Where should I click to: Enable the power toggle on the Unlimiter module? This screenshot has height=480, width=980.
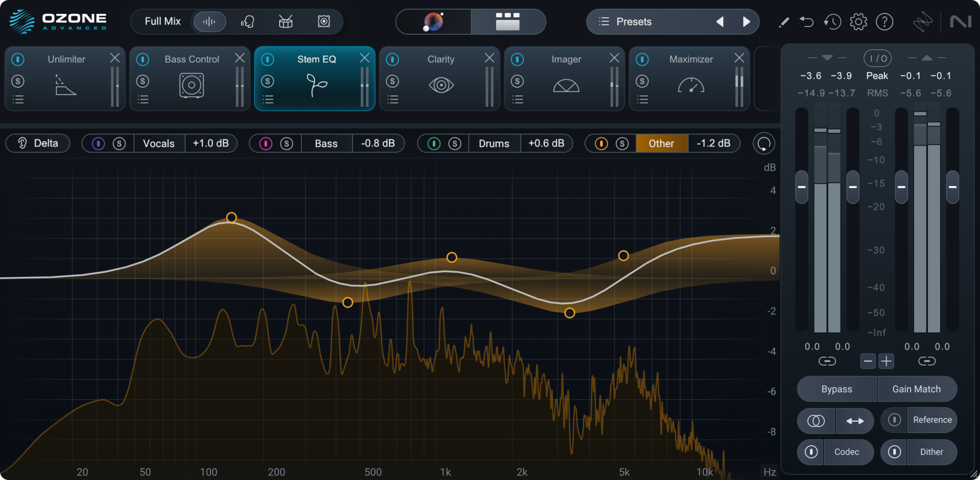point(18,59)
